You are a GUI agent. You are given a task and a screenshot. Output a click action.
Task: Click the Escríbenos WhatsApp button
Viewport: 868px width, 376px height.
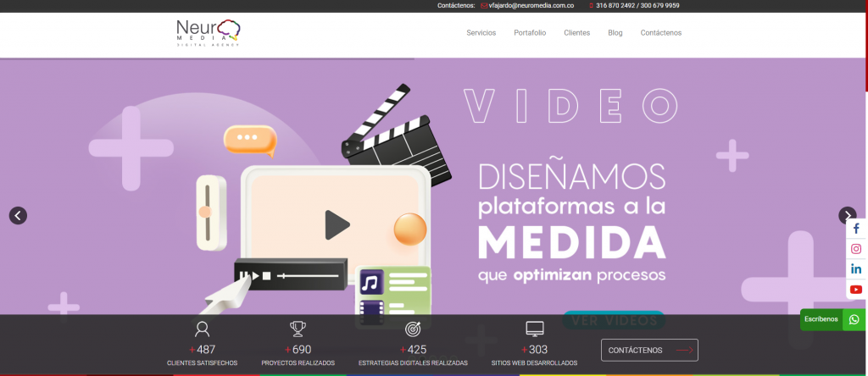coord(832,319)
